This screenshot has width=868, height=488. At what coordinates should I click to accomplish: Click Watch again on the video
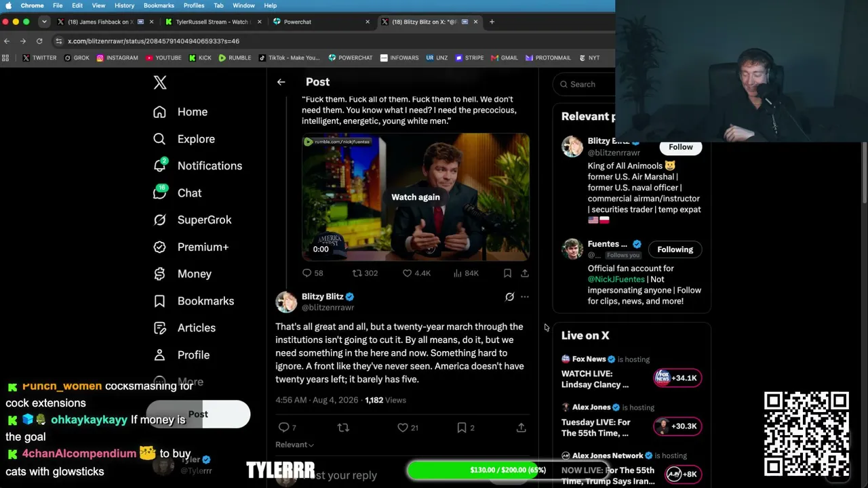click(x=416, y=197)
